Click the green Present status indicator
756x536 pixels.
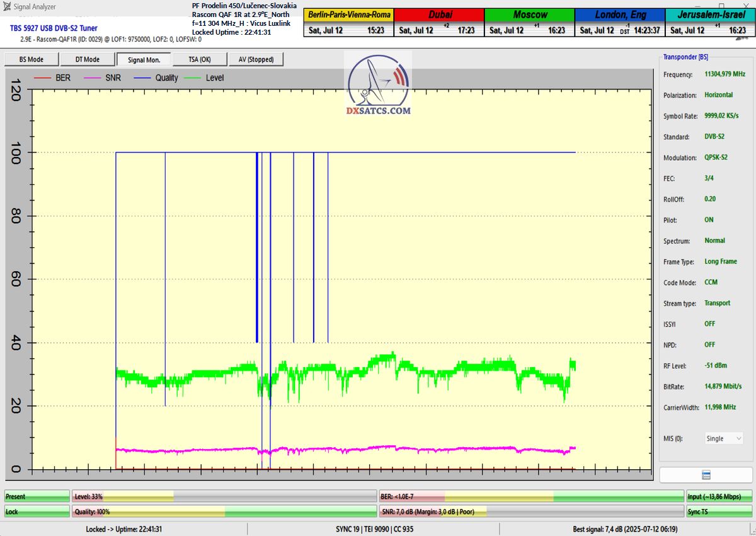[37, 496]
